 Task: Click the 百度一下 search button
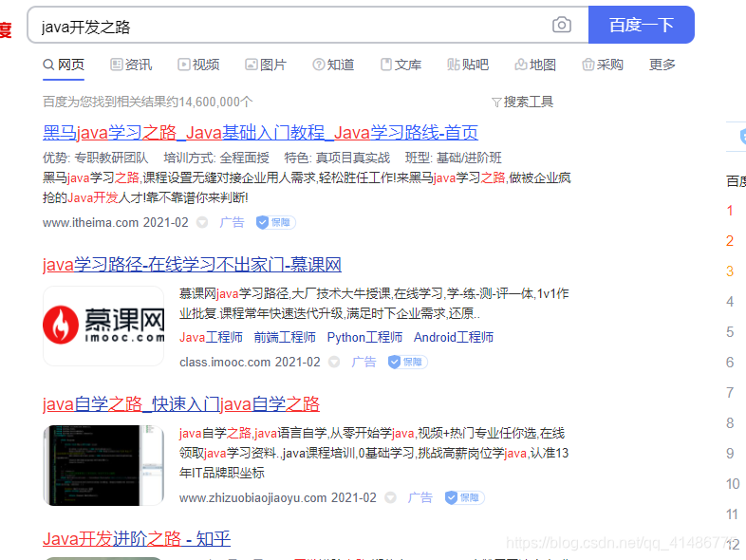point(642,25)
